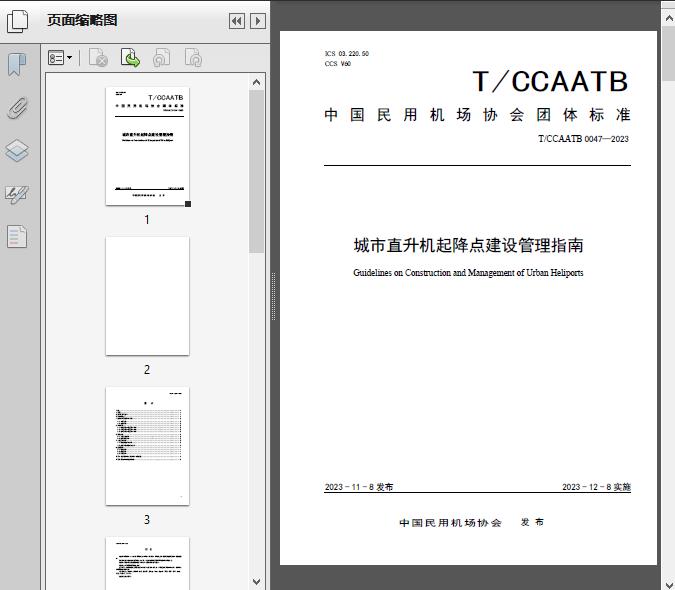
Task: Click the 'T/CCAATB' heading in document
Action: 550,81
